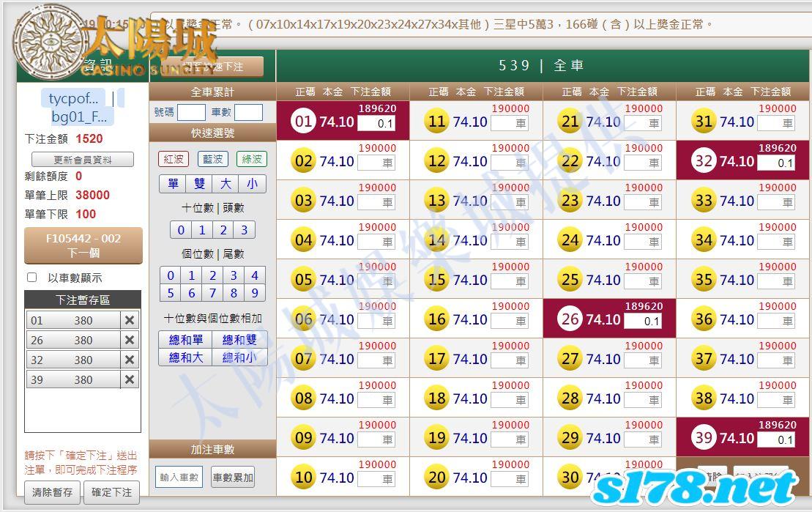
Task: Toggle the 小 small quick-pick
Action: tap(252, 183)
